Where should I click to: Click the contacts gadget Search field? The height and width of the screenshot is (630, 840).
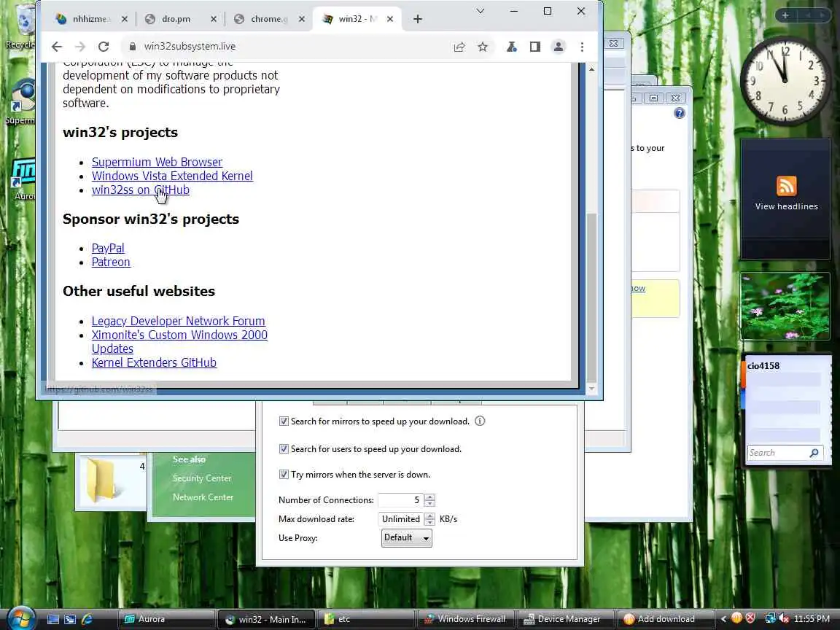(777, 453)
